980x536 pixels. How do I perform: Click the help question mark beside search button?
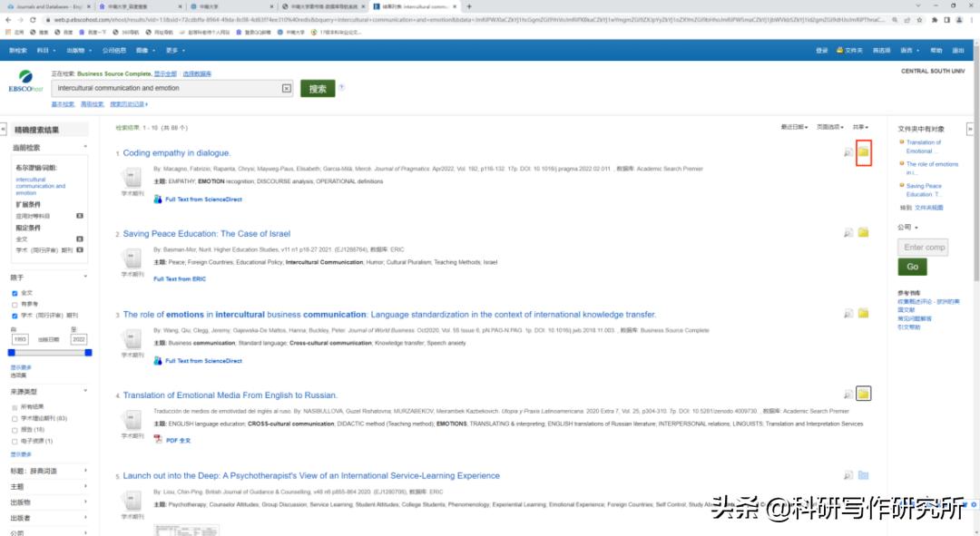tap(341, 87)
